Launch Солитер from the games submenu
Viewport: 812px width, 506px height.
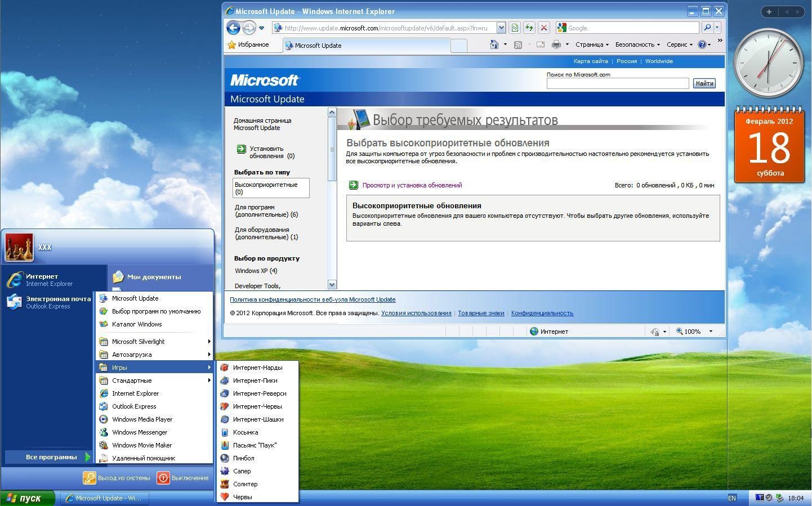click(x=257, y=484)
